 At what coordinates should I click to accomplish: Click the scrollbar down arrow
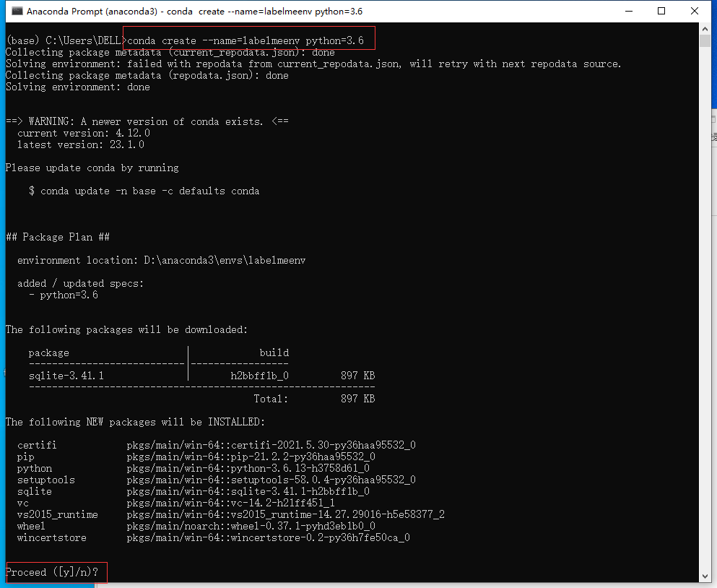click(x=705, y=577)
